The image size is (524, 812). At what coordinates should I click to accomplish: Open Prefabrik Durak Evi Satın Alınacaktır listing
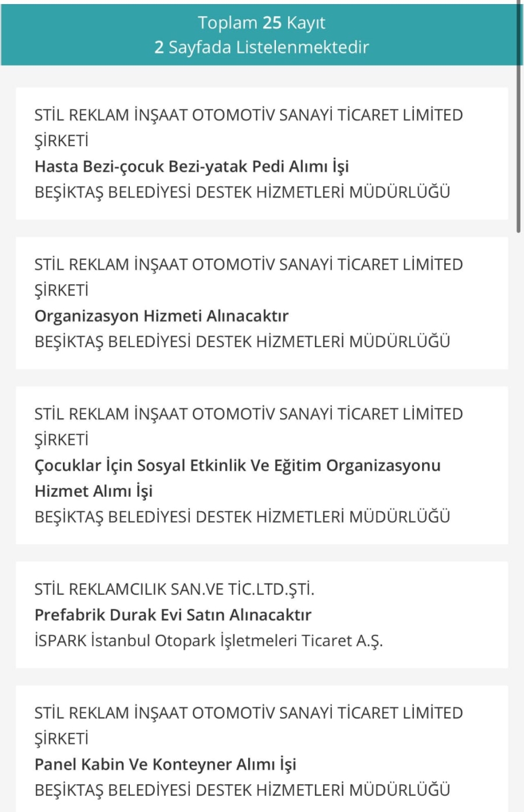pyautogui.click(x=173, y=615)
